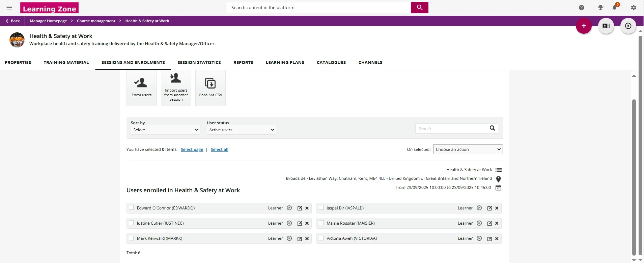Image resolution: width=644 pixels, height=263 pixels.
Task: Click Import users from another session tile
Action: pyautogui.click(x=176, y=88)
